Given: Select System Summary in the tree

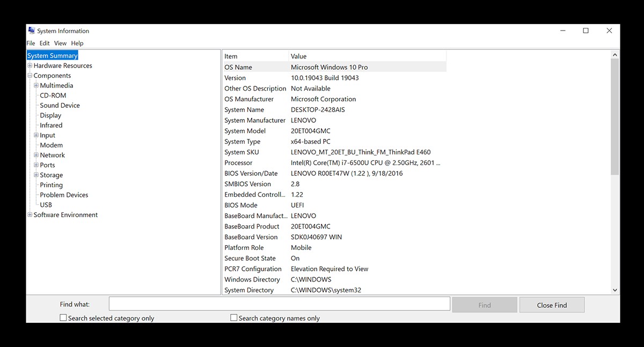Looking at the screenshot, I should (53, 55).
